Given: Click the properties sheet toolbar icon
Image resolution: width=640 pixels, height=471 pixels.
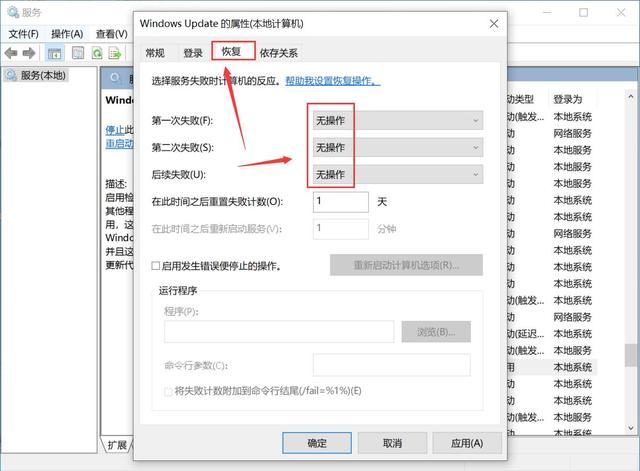Looking at the screenshot, I should (x=78, y=53).
